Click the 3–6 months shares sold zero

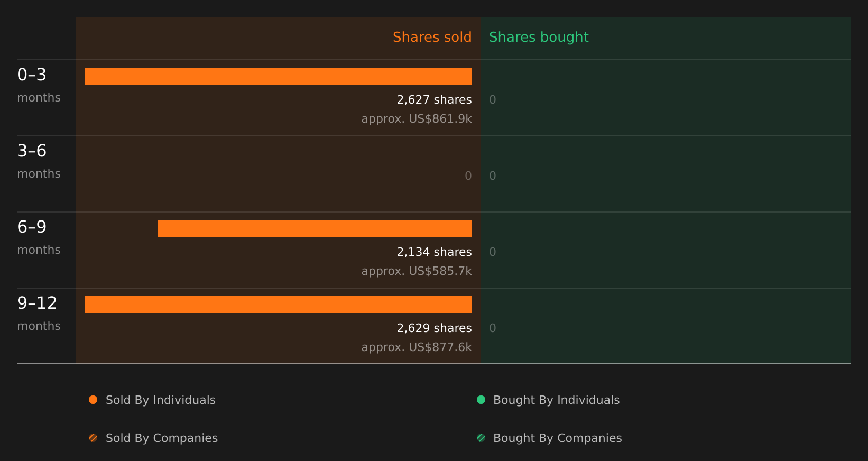point(468,176)
